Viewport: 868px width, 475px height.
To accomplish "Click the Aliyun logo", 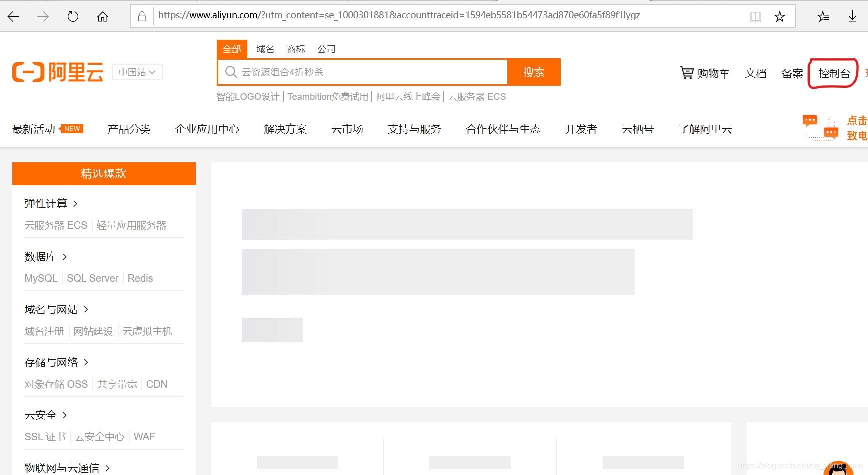I will 58,72.
